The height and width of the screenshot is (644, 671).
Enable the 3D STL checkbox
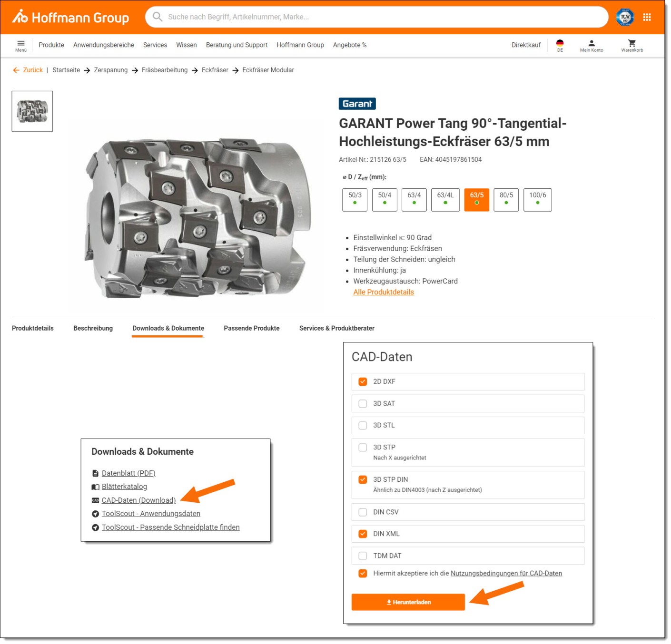363,425
